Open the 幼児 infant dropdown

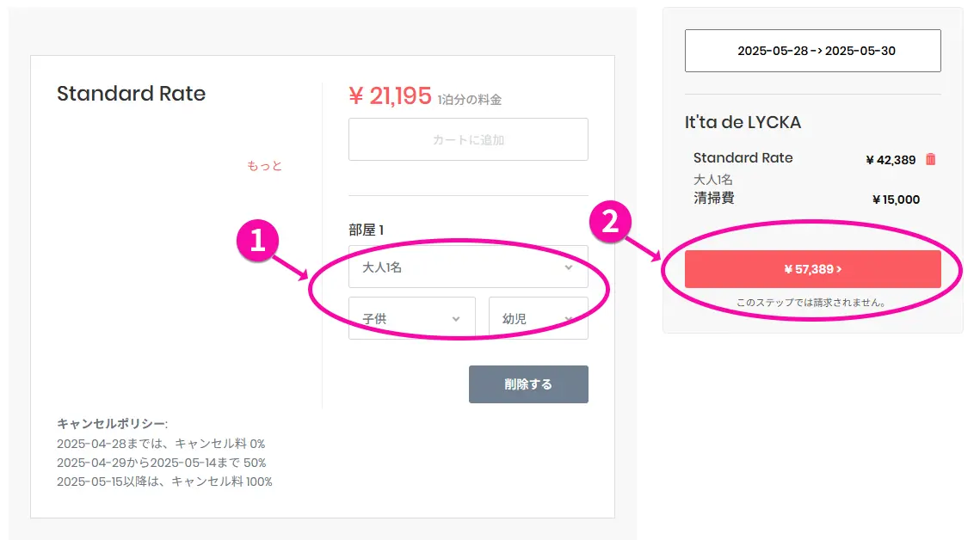(x=538, y=318)
